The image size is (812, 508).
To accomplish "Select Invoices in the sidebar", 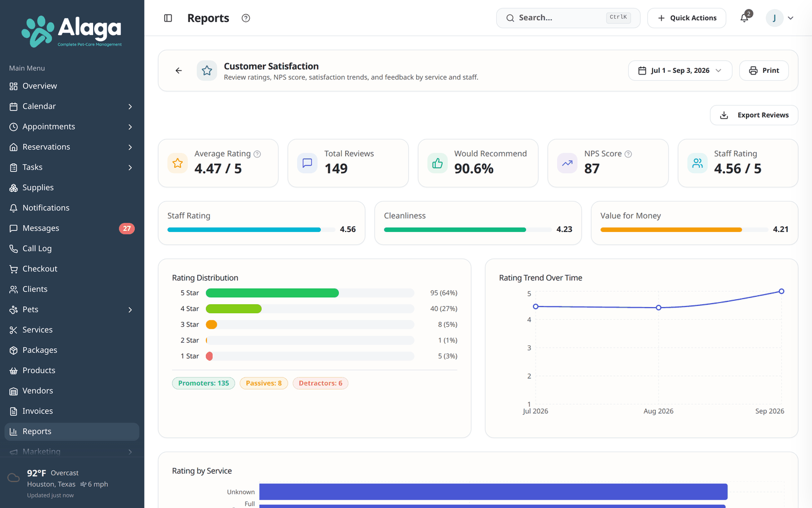I will click(x=72, y=411).
